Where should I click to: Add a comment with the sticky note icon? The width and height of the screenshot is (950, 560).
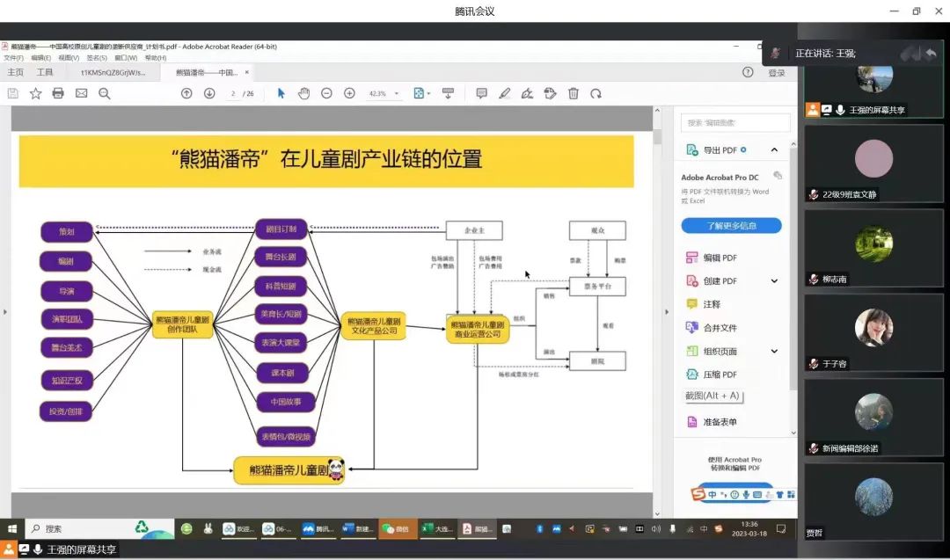point(481,93)
